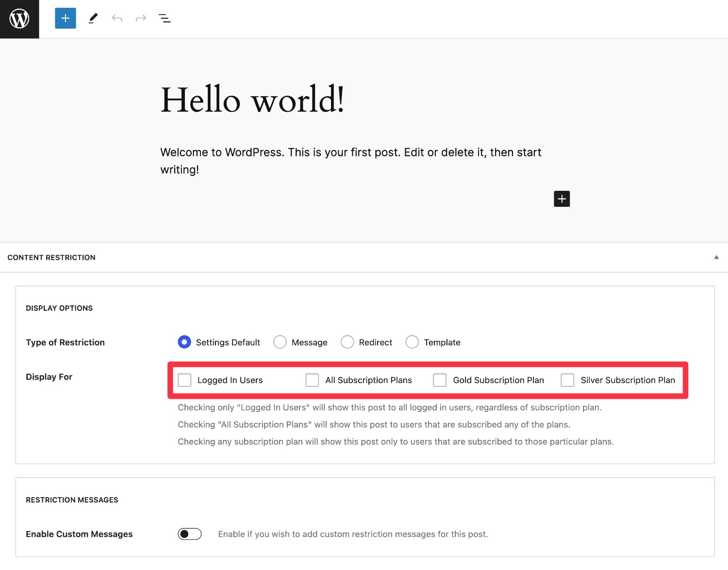Click the WordPress logo icon
The image size is (728, 570).
click(x=19, y=19)
